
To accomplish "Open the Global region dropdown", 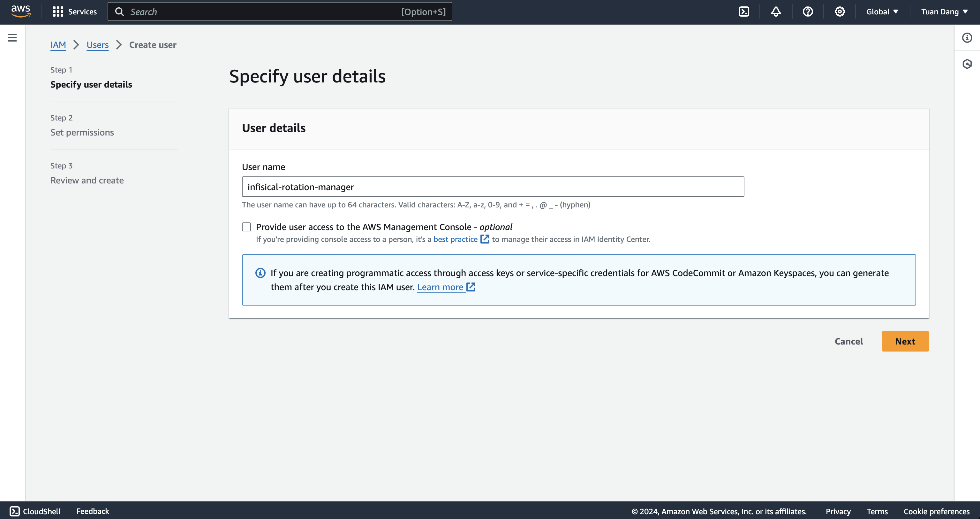I will 882,12.
